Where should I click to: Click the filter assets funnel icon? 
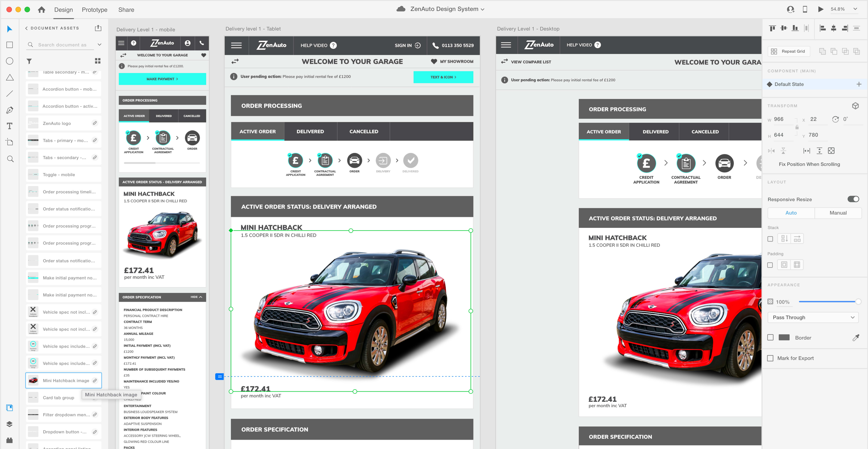pos(29,61)
